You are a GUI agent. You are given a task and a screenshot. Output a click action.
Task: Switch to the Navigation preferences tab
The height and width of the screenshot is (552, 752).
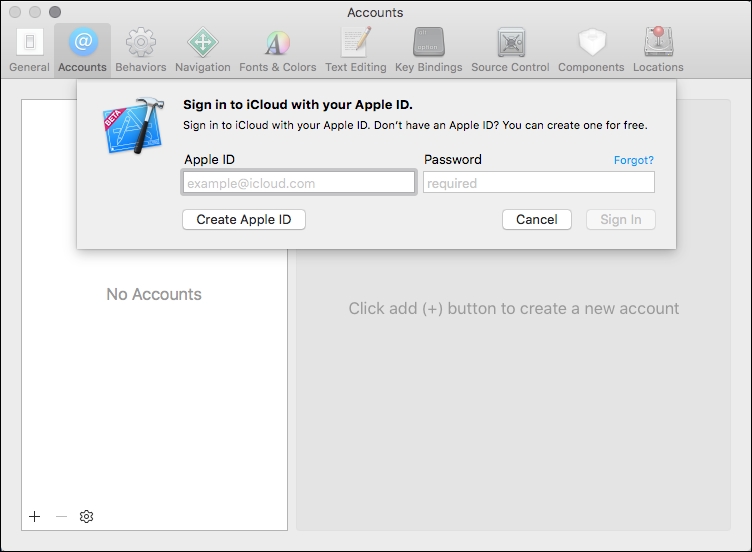(202, 50)
